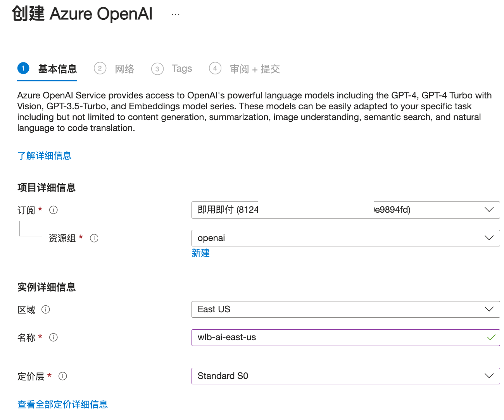Click the step 4 circle icon
This screenshot has height=420, width=504.
(215, 68)
